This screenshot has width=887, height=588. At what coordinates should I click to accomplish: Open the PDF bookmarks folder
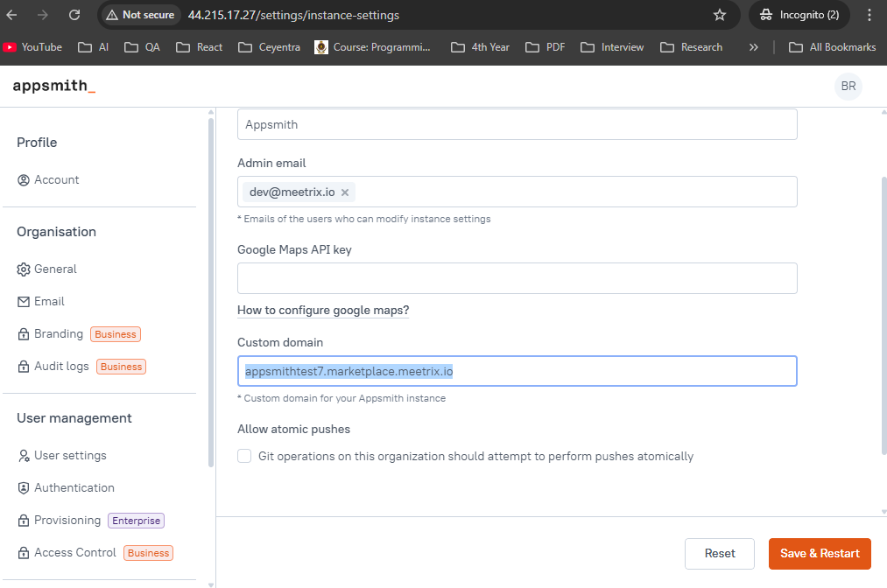click(546, 47)
